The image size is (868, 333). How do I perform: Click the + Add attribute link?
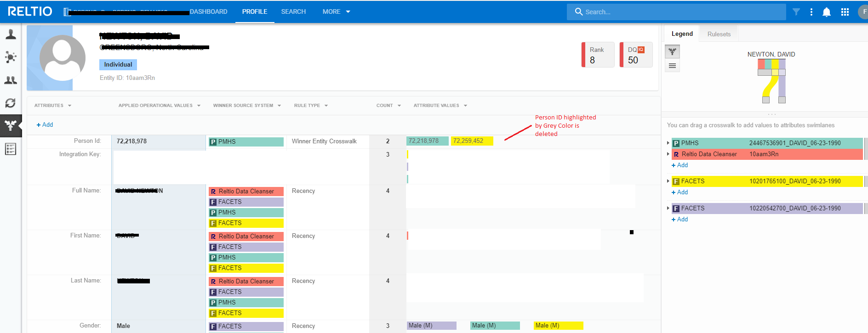45,125
